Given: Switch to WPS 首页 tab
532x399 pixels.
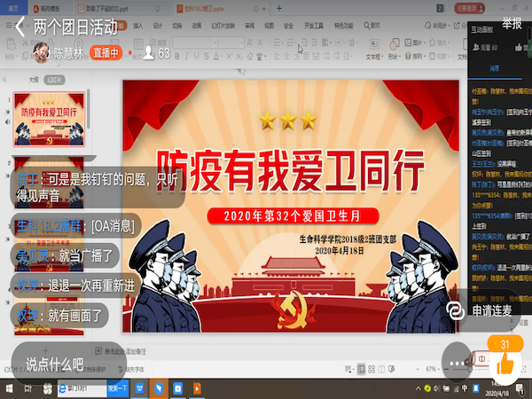Looking at the screenshot, I should click(13, 8).
